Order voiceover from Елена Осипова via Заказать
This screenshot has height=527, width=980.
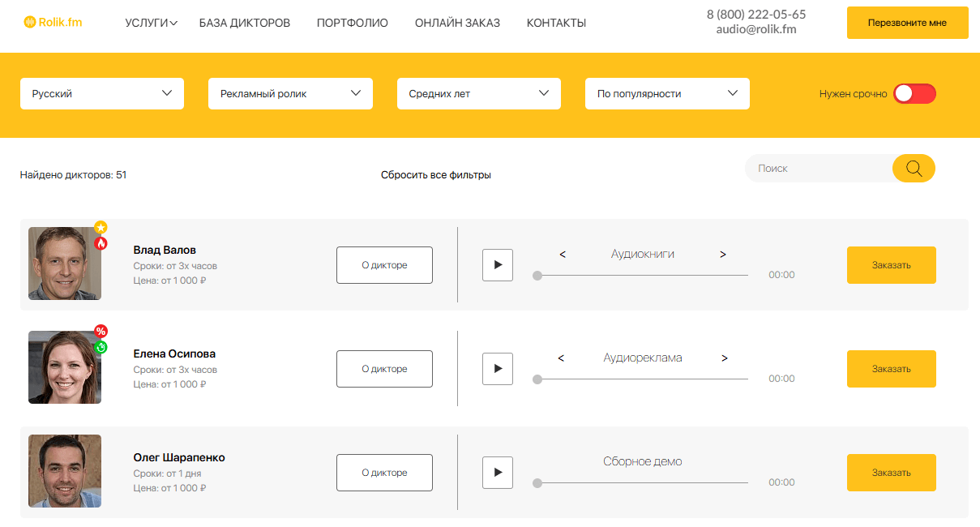coord(891,369)
